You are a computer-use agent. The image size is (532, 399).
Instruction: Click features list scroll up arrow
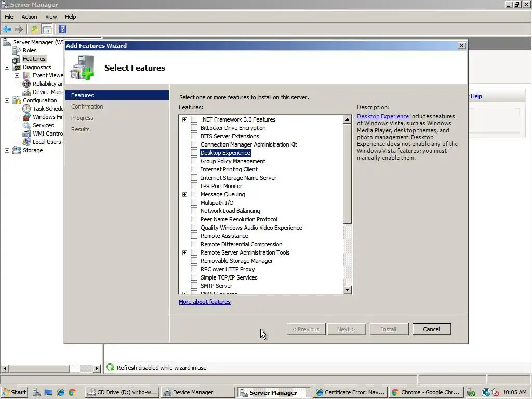coord(347,119)
